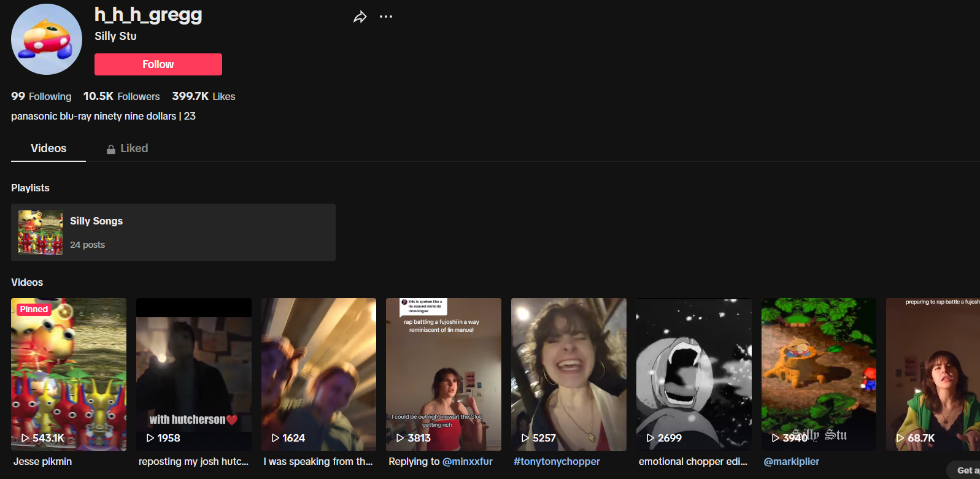Click play icon on the 3813 views video

400,438
